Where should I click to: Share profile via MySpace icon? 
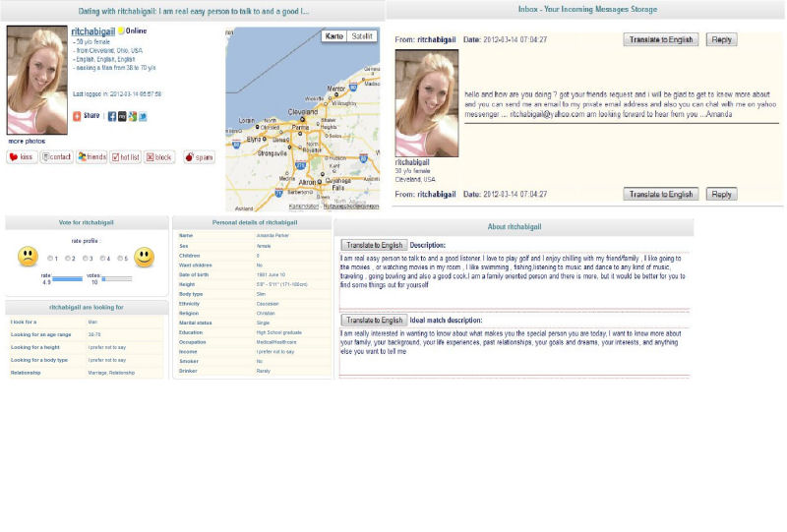coord(122,116)
